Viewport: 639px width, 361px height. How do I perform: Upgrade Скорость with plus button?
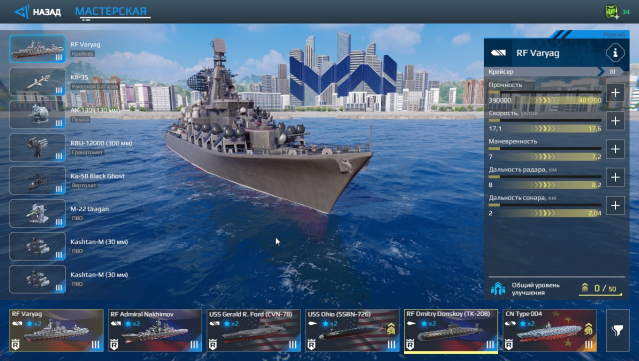coord(615,121)
